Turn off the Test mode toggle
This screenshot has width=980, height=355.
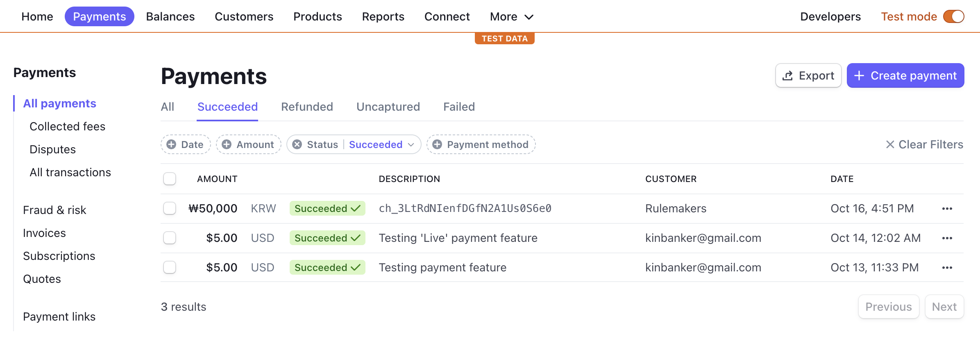pyautogui.click(x=953, y=17)
